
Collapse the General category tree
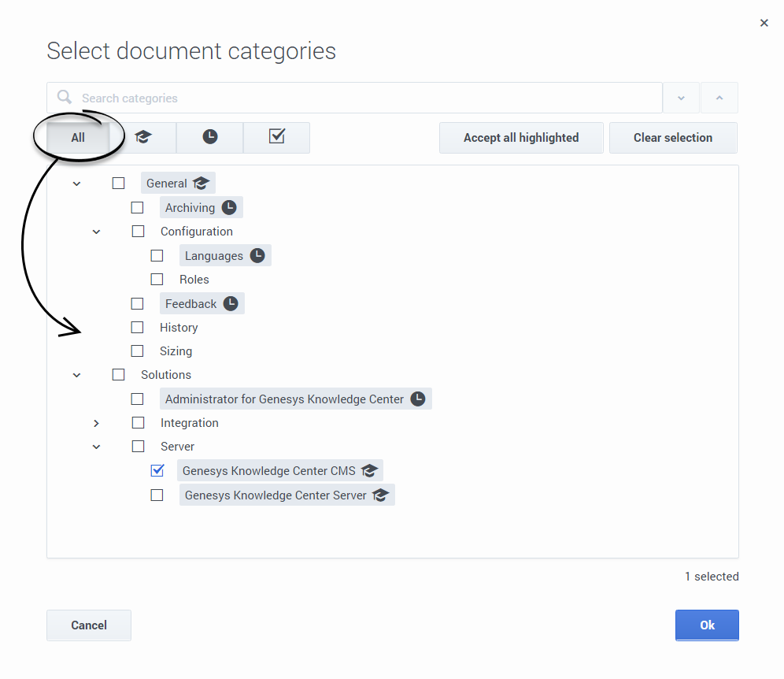click(77, 184)
